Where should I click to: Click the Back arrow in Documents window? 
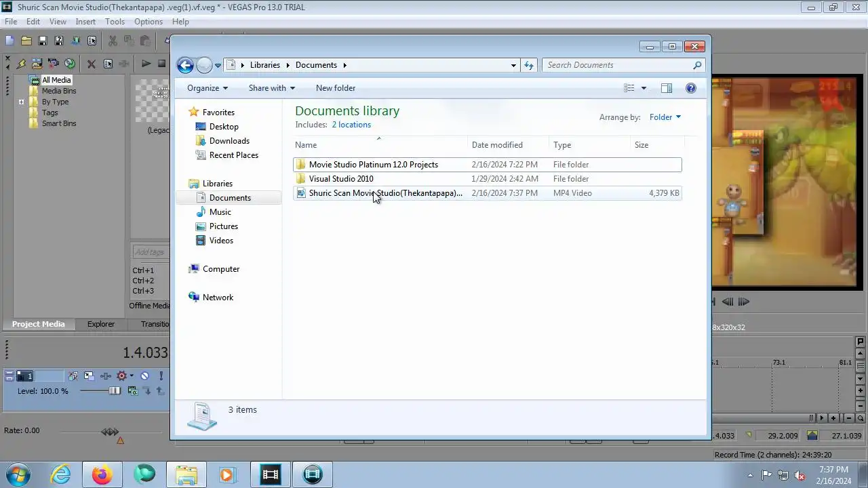pyautogui.click(x=185, y=65)
